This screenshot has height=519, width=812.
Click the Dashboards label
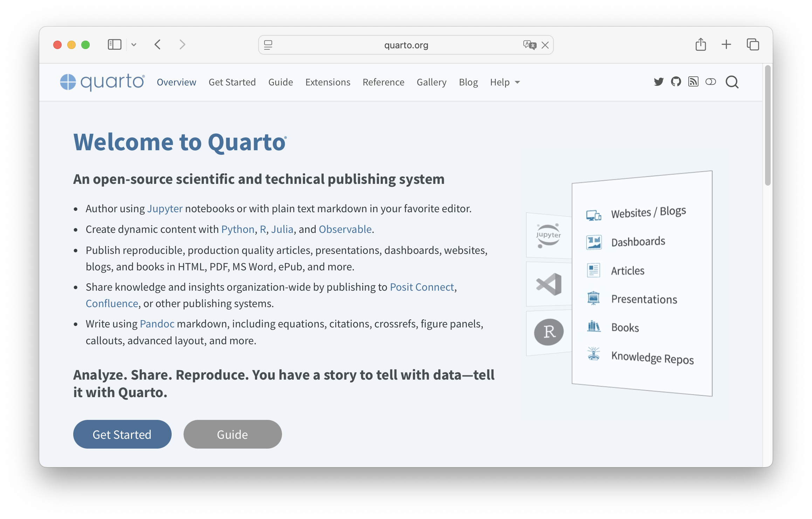tap(638, 242)
